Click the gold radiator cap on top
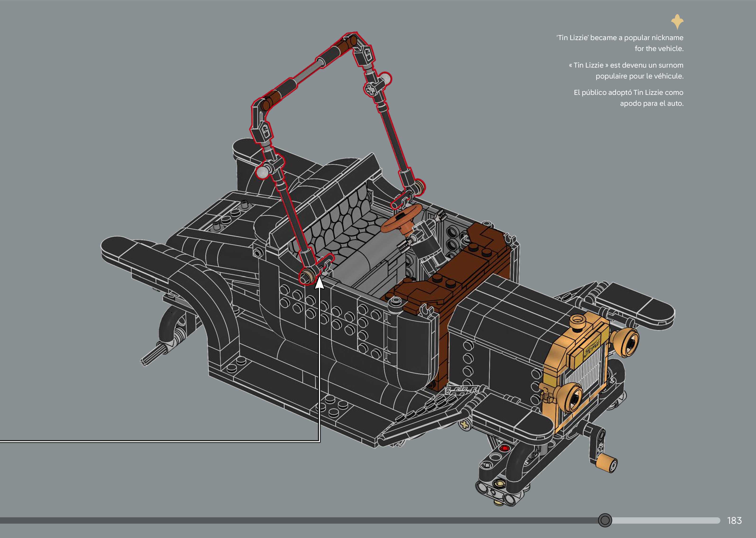This screenshot has height=538, width=756. click(578, 321)
